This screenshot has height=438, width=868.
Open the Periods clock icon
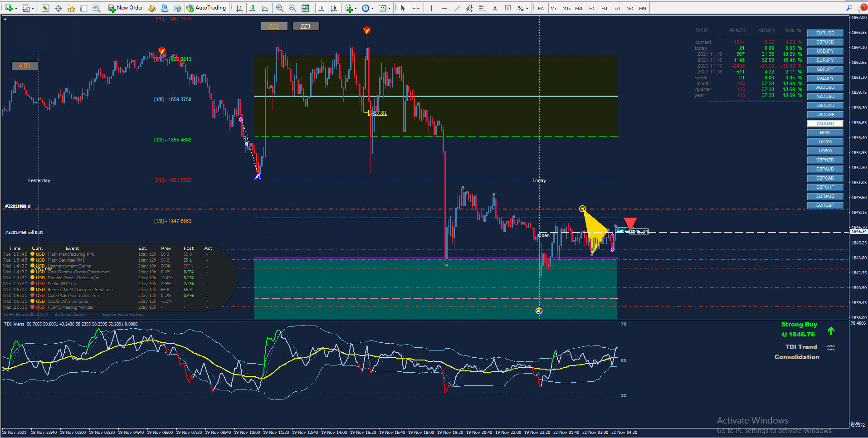[x=366, y=8]
